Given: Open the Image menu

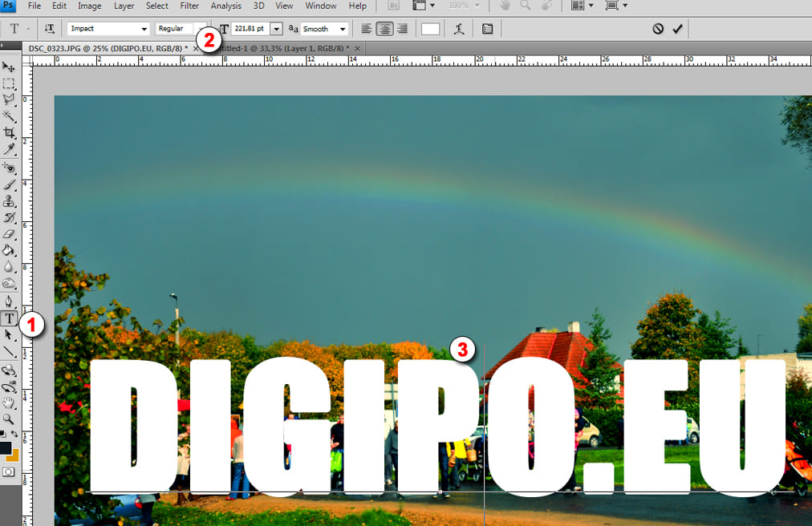Looking at the screenshot, I should (90, 6).
